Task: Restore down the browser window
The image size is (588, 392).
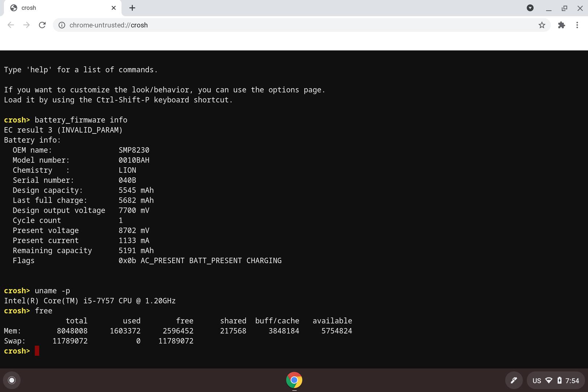Action: pos(564,8)
